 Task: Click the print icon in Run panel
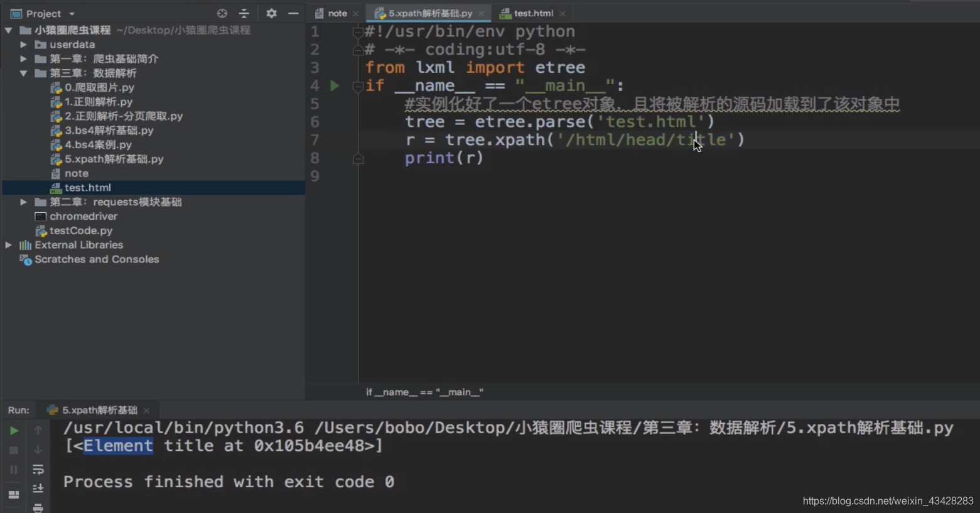tap(38, 507)
